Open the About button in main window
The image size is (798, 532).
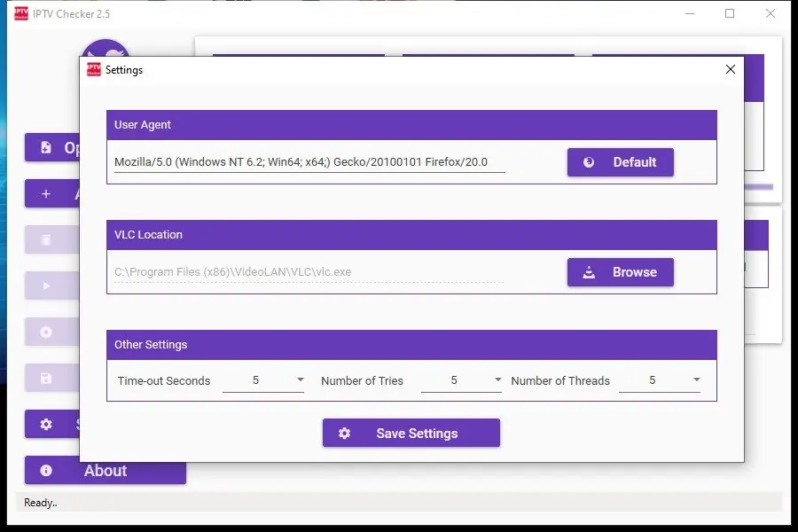(x=106, y=471)
